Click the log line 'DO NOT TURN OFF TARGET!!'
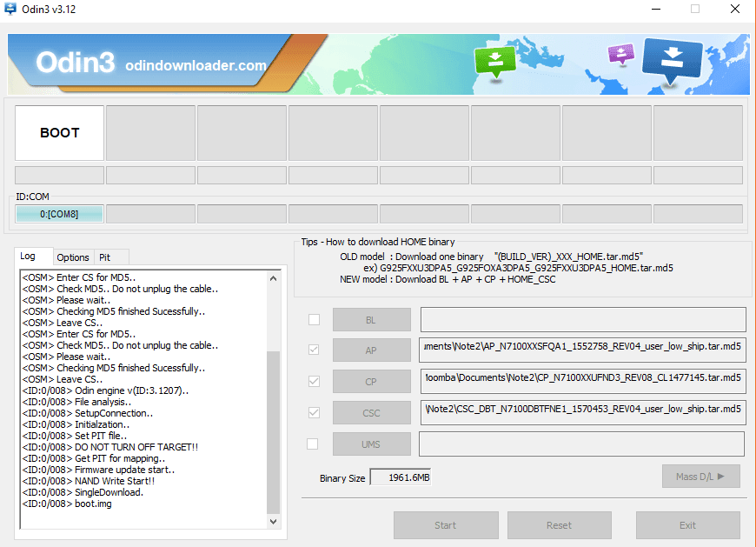 point(110,447)
